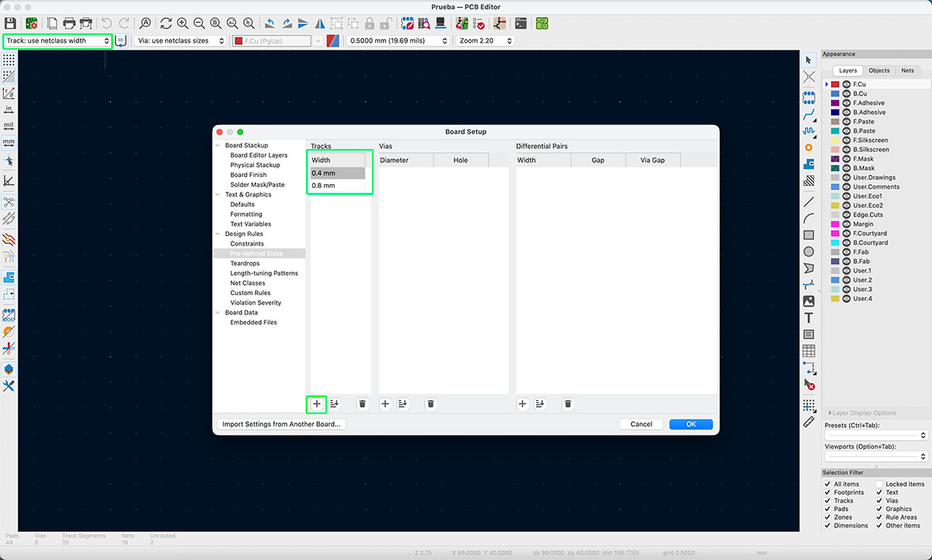The image size is (932, 560).
Task: Click the Tracks delete trash icon
Action: 362,404
